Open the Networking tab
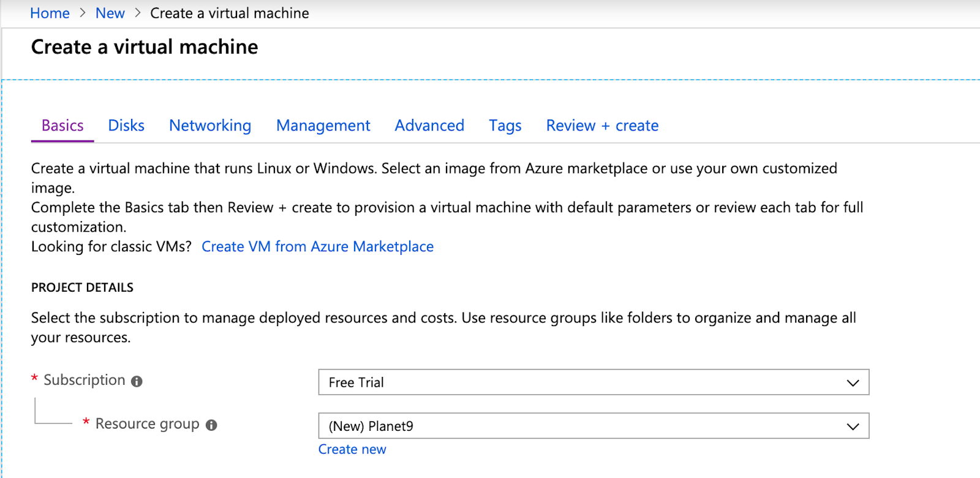Image resolution: width=980 pixels, height=478 pixels. tap(210, 126)
